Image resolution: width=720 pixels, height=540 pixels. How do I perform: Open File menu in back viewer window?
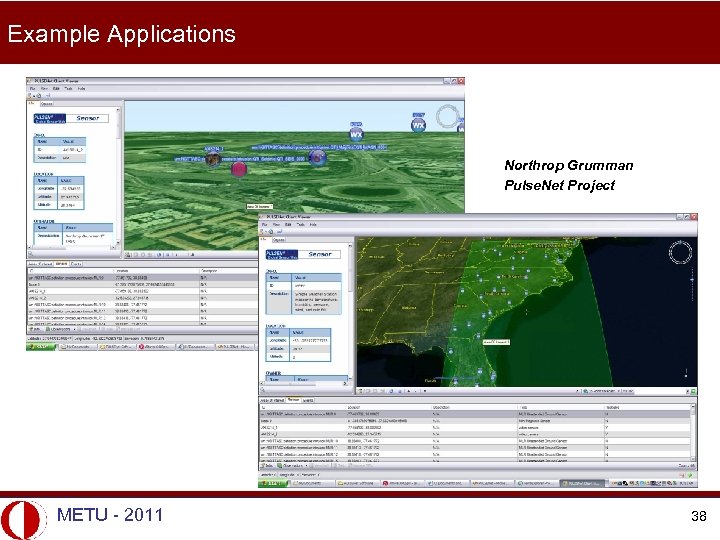point(32,89)
